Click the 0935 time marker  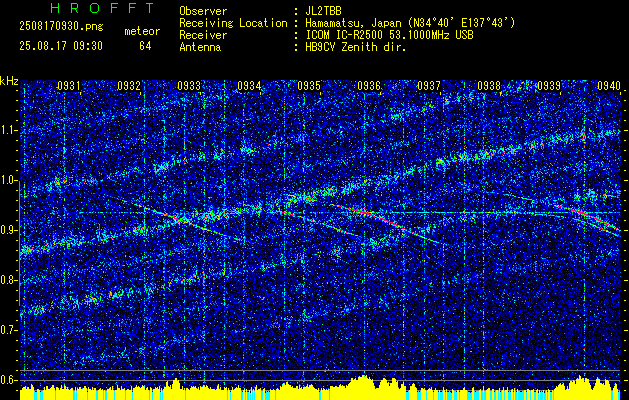point(309,85)
